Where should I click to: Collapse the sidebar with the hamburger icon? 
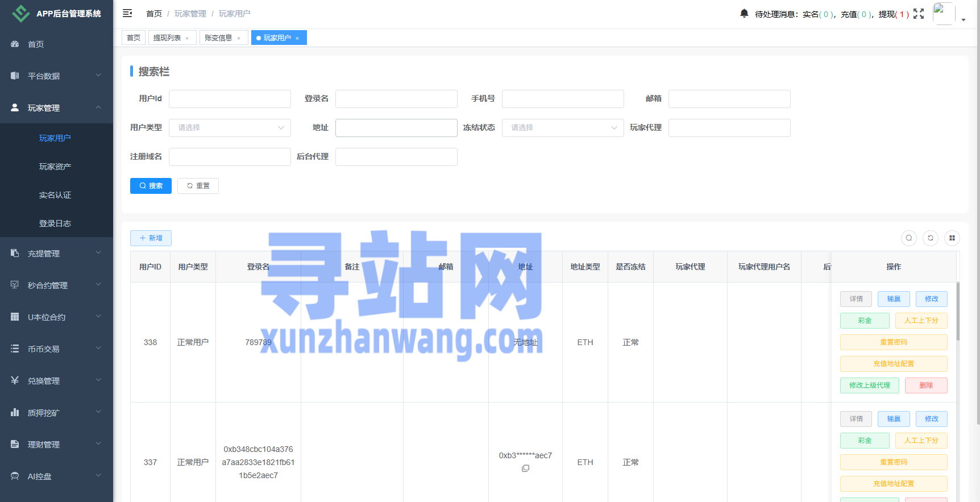(127, 13)
